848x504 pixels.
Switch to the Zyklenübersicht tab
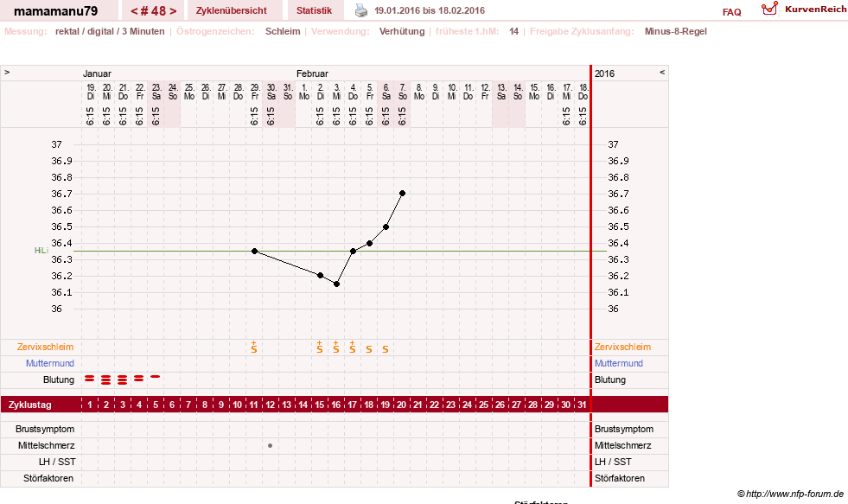[x=232, y=10]
